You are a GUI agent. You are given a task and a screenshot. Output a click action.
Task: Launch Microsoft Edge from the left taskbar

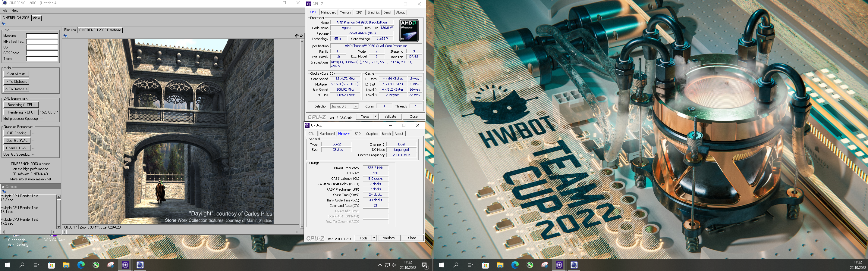[81, 265]
